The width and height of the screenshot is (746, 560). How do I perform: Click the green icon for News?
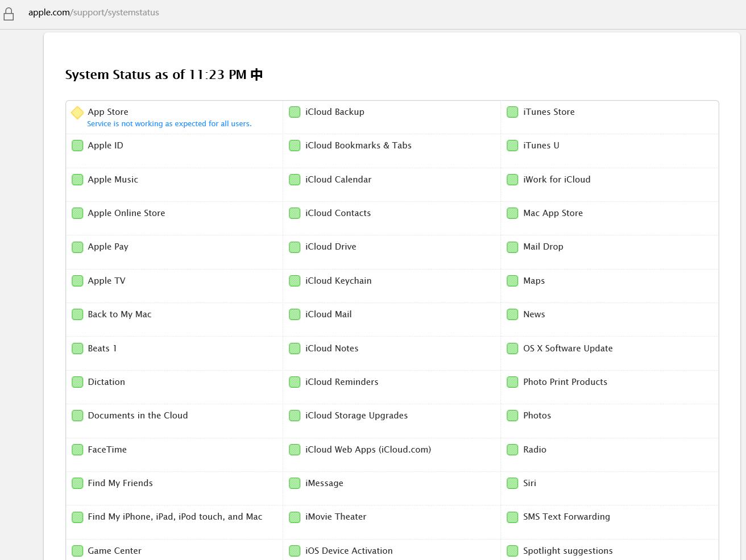(512, 314)
